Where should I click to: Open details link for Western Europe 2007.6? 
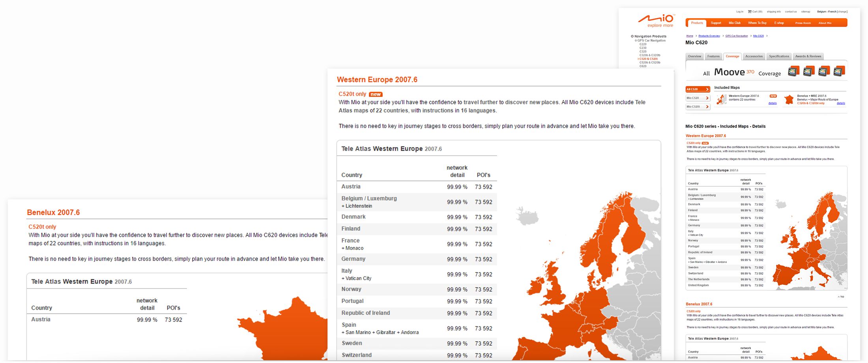pyautogui.click(x=773, y=103)
